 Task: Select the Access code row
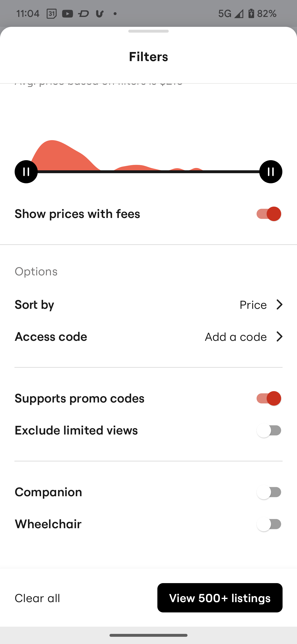tap(148, 336)
